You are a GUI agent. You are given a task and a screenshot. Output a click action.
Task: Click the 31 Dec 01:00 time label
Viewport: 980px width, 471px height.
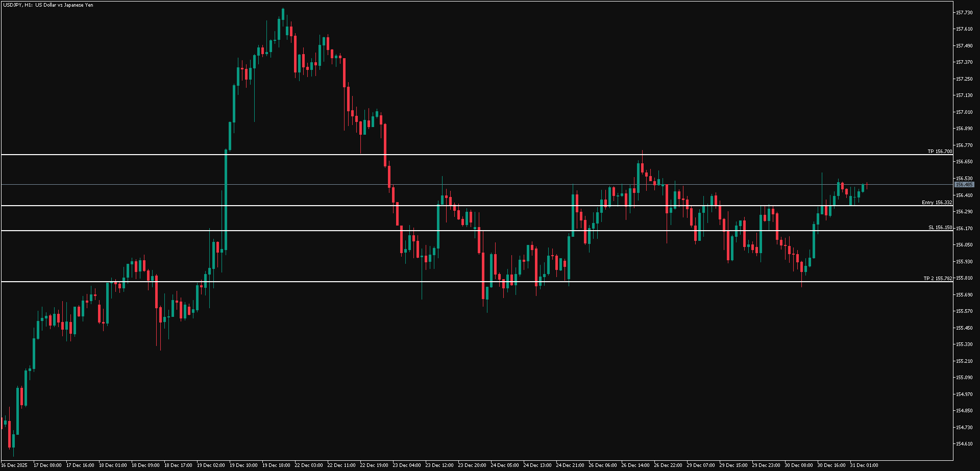864,465
